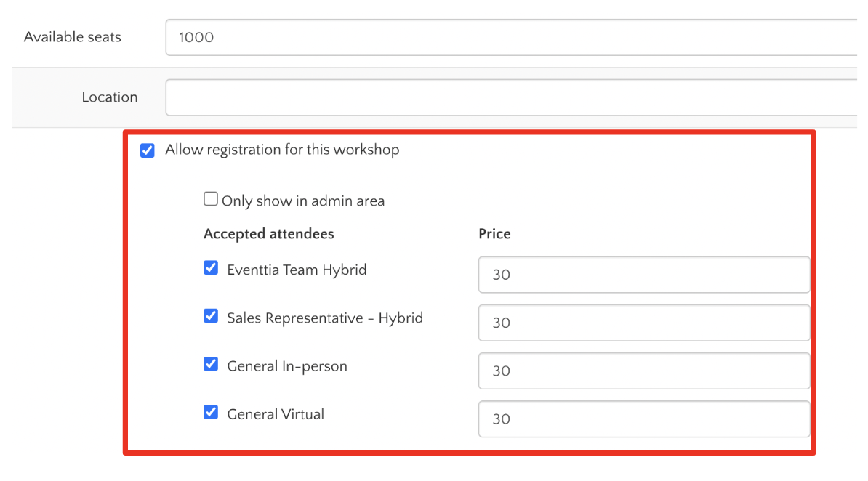This screenshot has height=481, width=868.
Task: Click the 'General Virtual' label text
Action: pos(276,414)
